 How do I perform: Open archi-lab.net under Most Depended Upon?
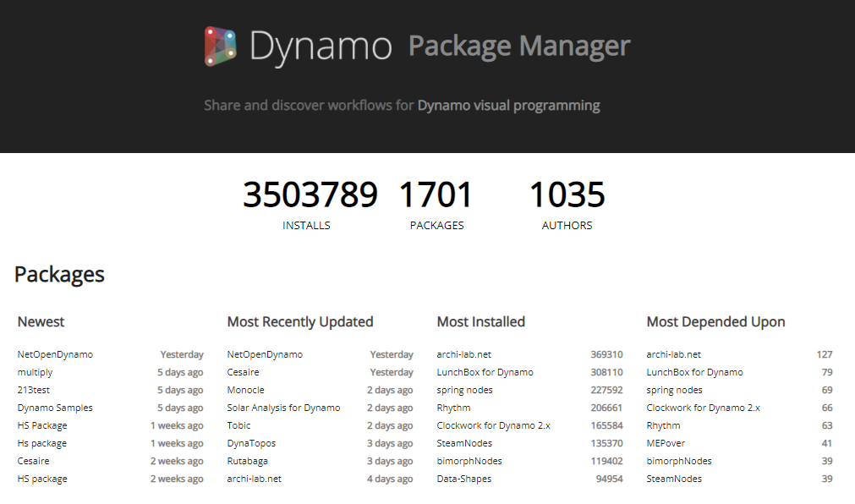click(674, 354)
